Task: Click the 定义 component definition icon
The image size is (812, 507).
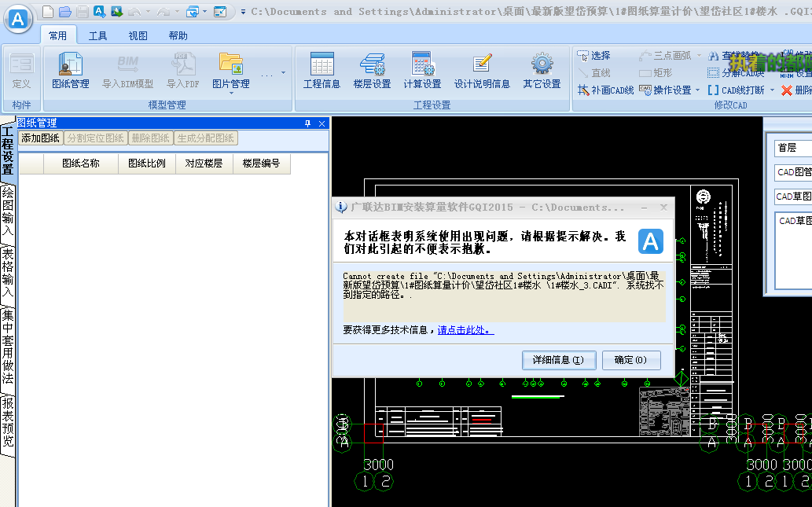Action: tap(21, 71)
